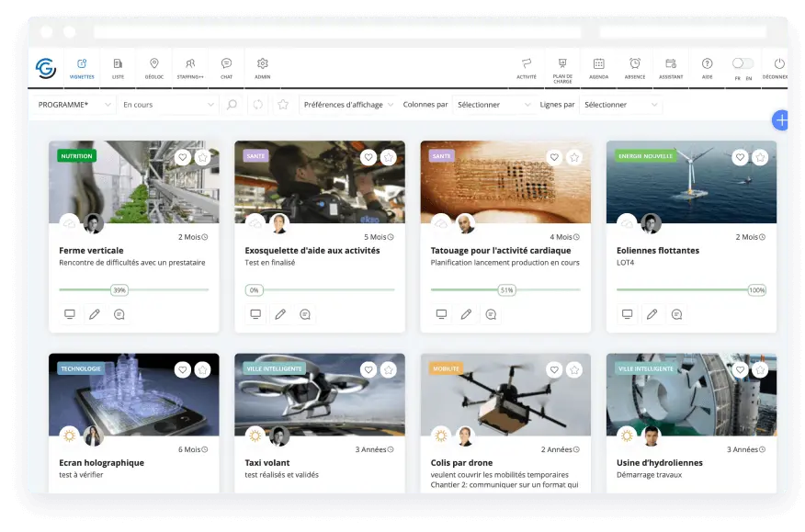Open the Absence section
The width and height of the screenshot is (805, 532).
click(x=635, y=68)
